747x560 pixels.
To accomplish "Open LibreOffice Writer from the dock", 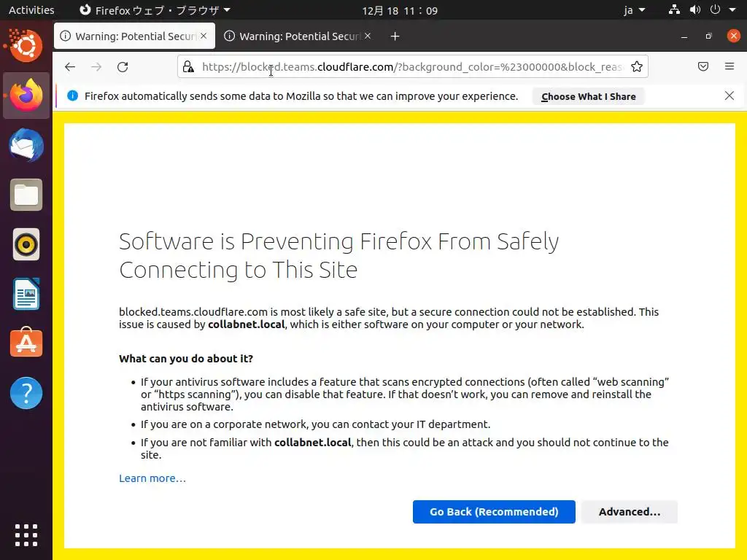I will [x=26, y=294].
